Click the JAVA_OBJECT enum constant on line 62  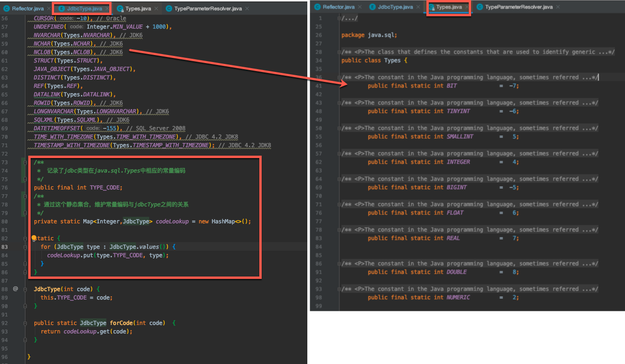[x=52, y=69]
